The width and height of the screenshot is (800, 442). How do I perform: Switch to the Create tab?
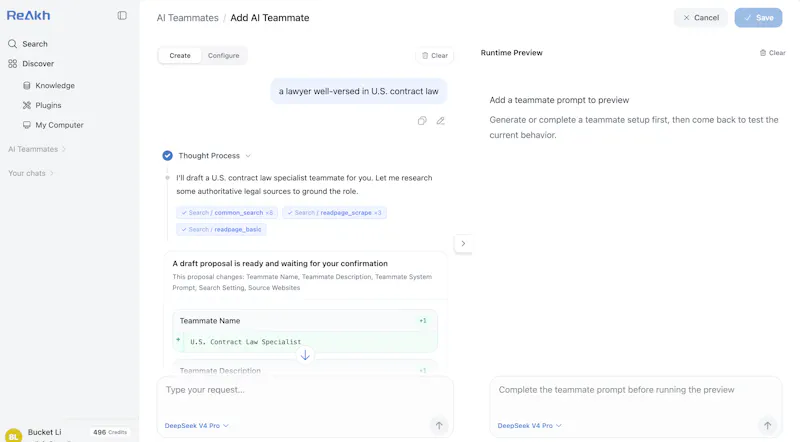(x=180, y=56)
